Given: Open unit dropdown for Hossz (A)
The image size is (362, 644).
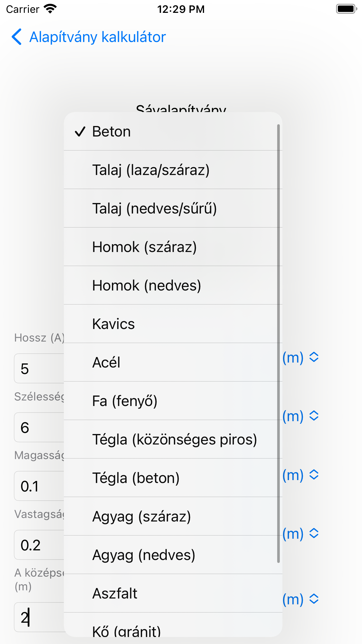Looking at the screenshot, I should 301,357.
